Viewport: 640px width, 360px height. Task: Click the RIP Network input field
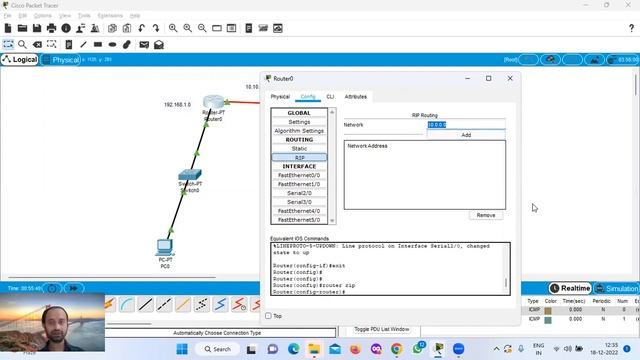coord(466,125)
